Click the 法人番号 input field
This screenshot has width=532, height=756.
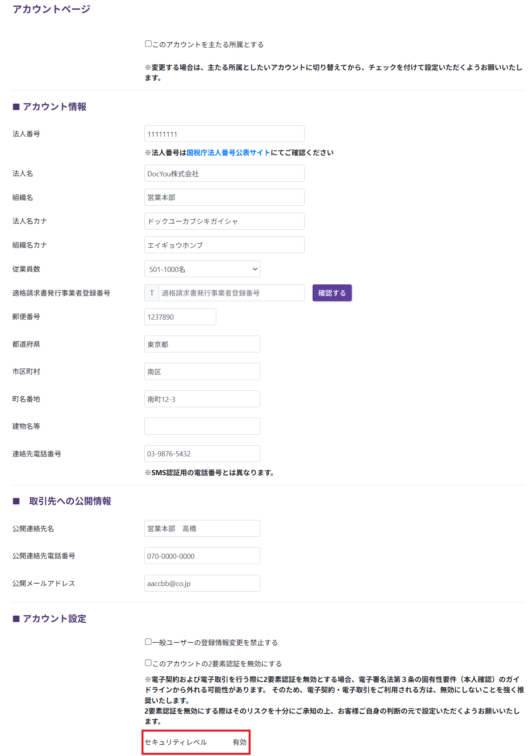click(224, 134)
